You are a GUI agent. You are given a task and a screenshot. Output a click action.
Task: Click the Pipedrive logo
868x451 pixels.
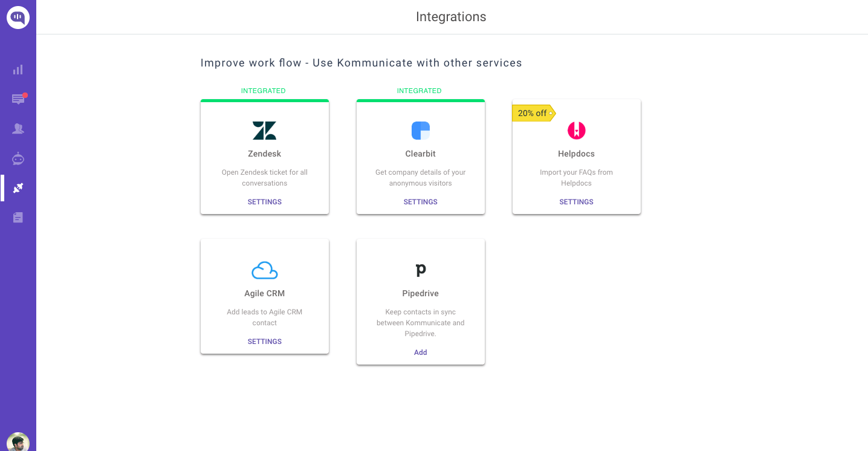click(x=420, y=270)
